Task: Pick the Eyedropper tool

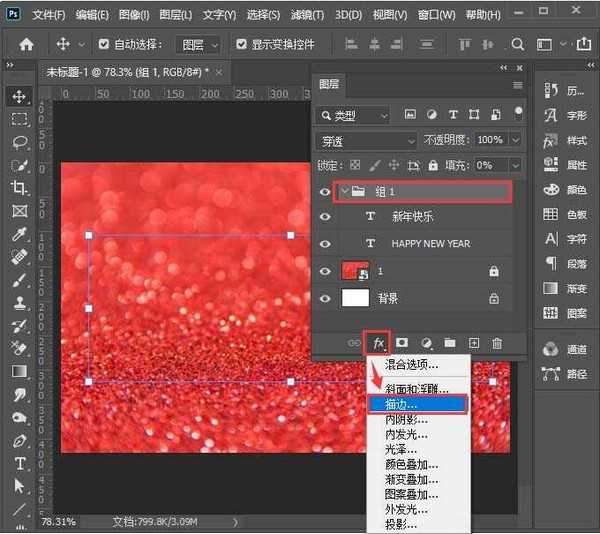Action: point(19,234)
